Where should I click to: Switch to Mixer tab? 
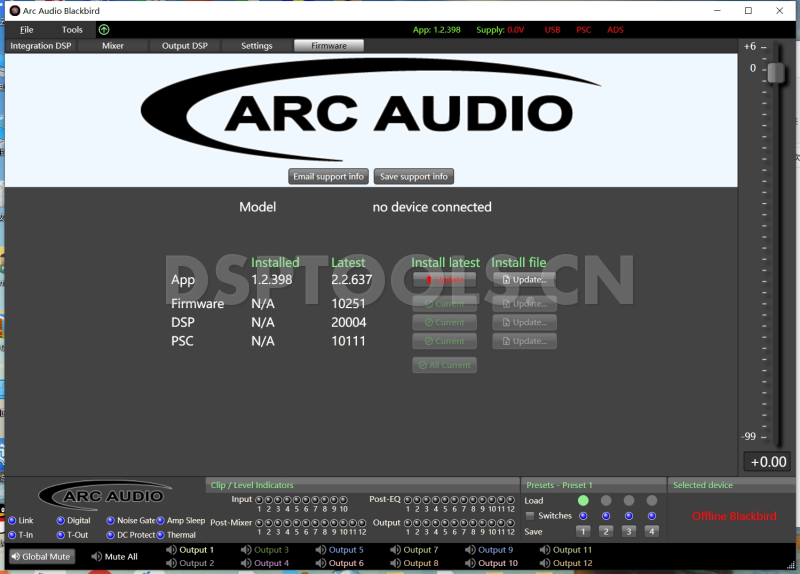[113, 45]
